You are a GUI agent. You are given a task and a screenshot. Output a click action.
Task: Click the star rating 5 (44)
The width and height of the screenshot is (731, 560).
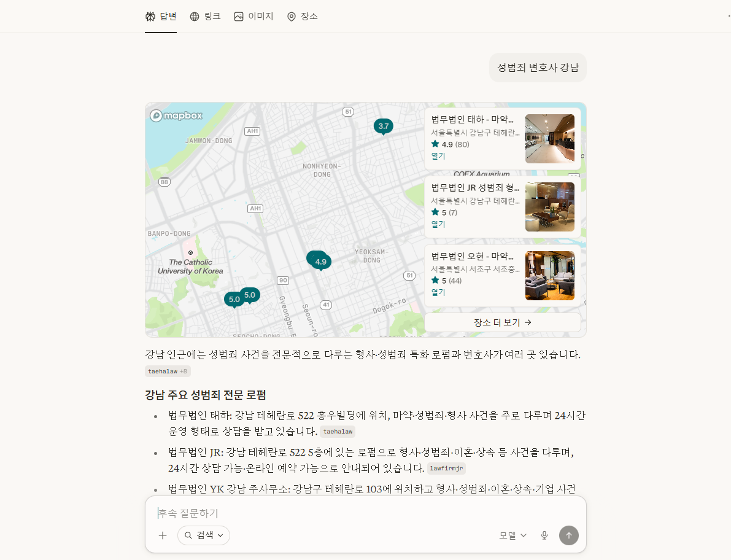tap(446, 280)
